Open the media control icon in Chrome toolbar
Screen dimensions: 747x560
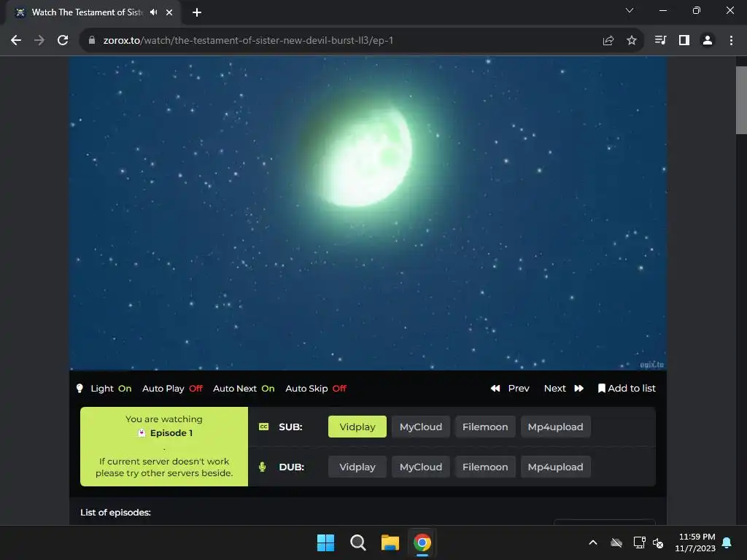(660, 41)
